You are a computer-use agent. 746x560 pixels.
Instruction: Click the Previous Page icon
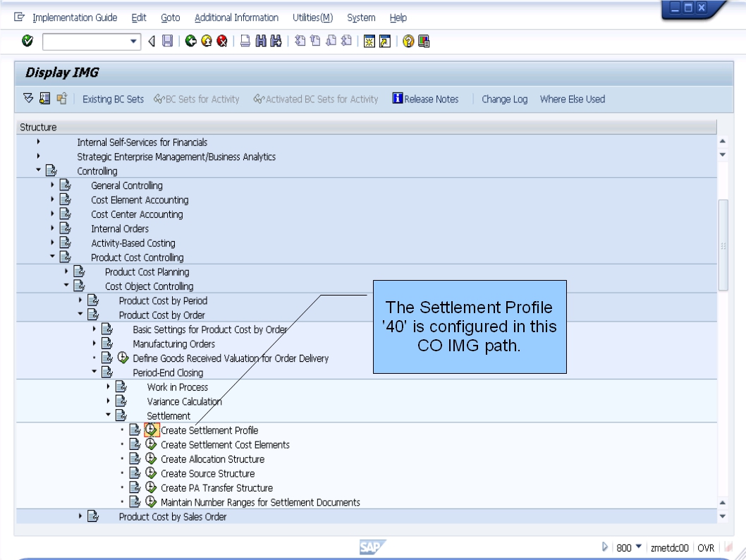point(315,42)
